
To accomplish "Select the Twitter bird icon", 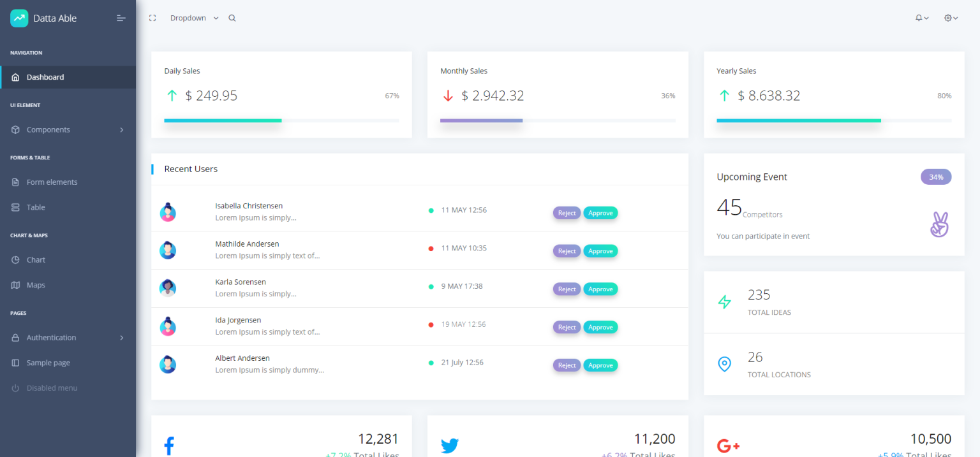I will tap(450, 446).
